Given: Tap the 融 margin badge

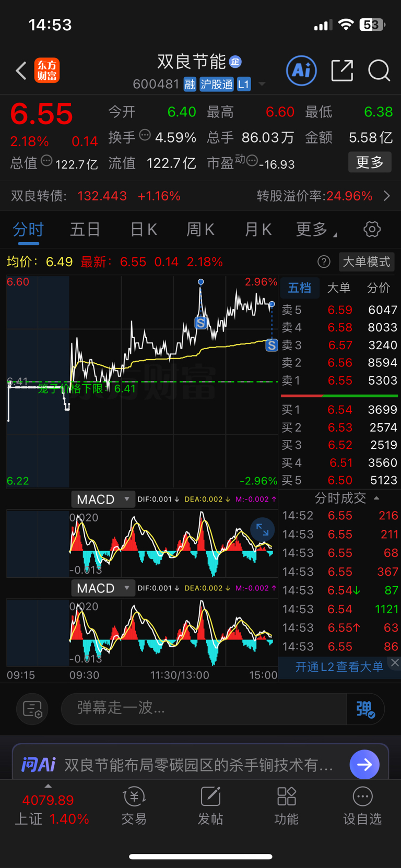Looking at the screenshot, I should coord(190,85).
